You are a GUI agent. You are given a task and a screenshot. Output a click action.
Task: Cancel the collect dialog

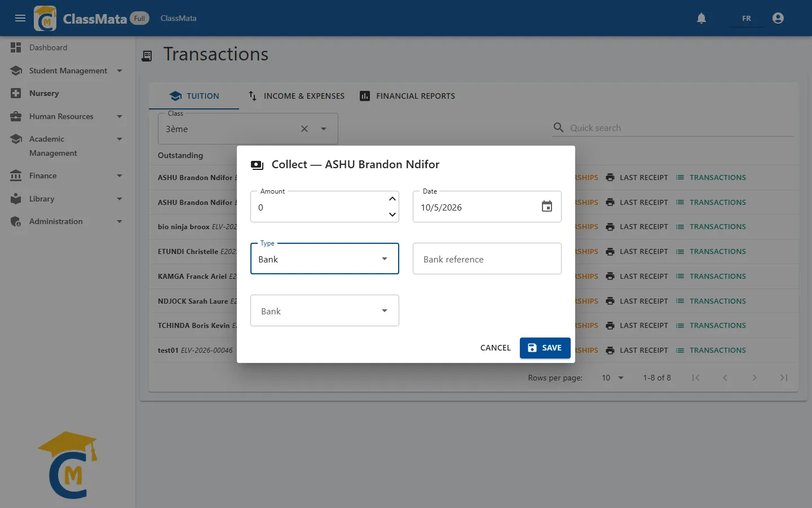tap(495, 348)
